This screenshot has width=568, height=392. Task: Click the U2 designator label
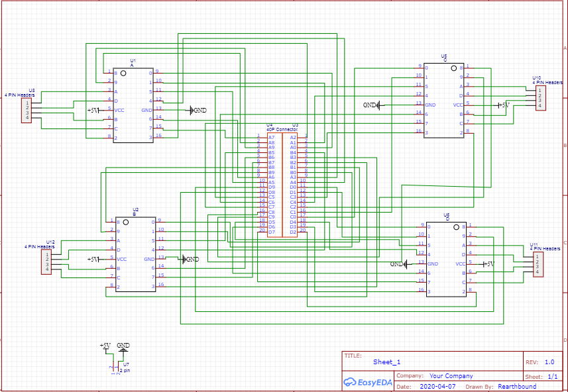pyautogui.click(x=135, y=209)
